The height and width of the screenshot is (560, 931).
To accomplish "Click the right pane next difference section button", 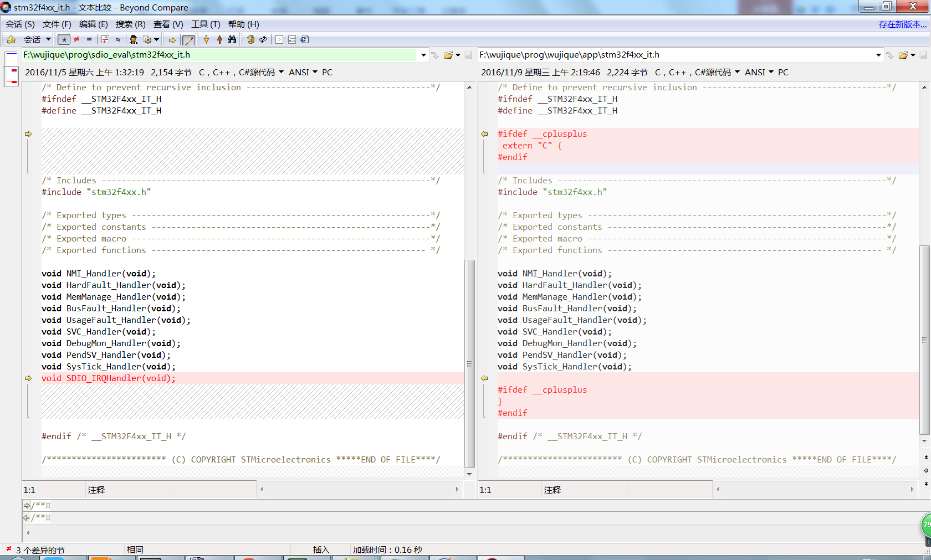I will pyautogui.click(x=926, y=484).
